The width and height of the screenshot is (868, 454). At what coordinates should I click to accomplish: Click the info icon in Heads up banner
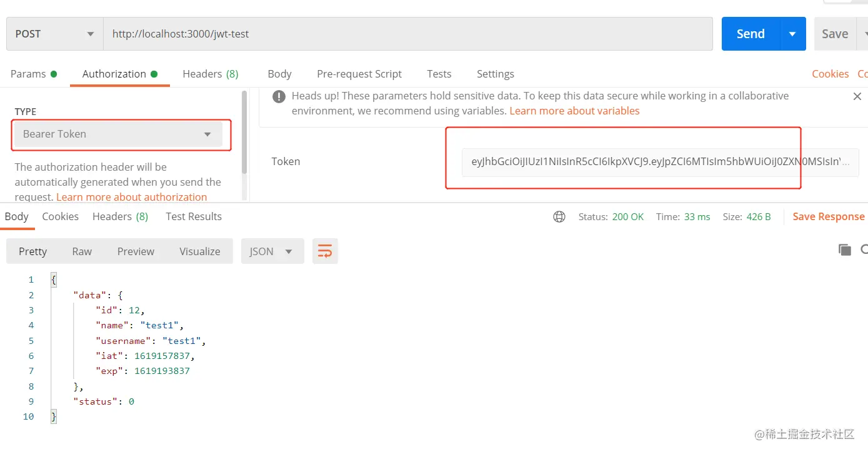pyautogui.click(x=278, y=96)
